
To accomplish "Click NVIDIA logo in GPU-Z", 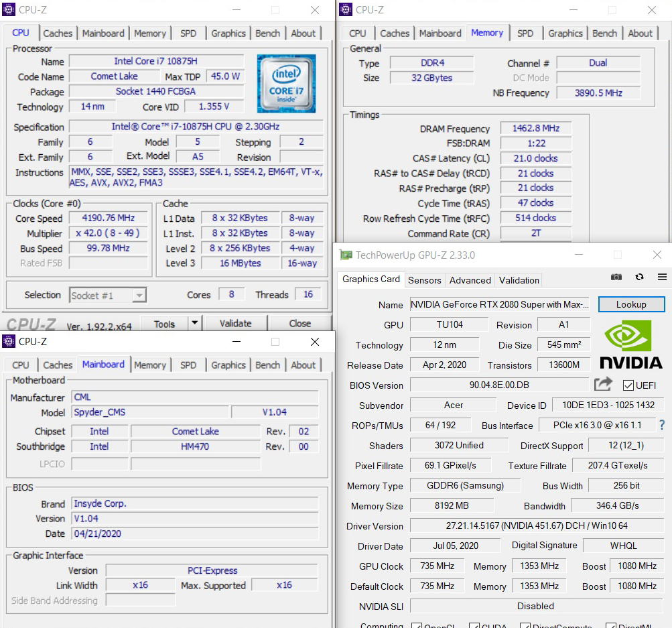I will point(631,344).
